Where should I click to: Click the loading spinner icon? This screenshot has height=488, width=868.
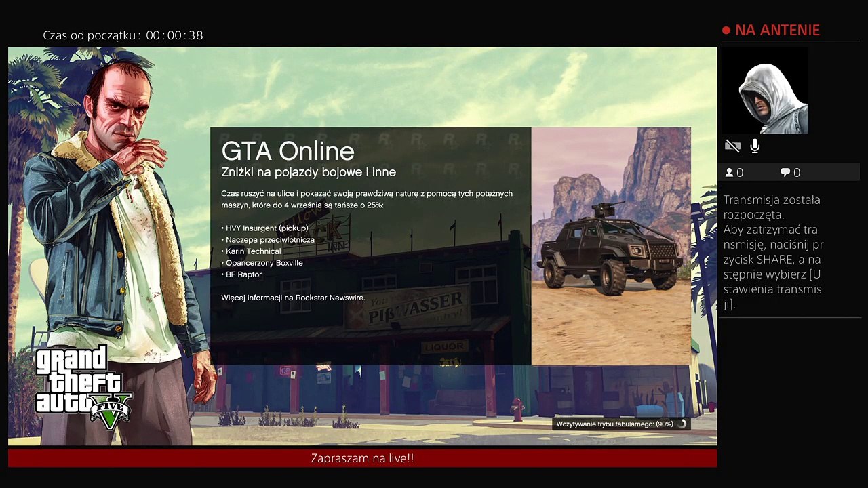click(x=682, y=424)
